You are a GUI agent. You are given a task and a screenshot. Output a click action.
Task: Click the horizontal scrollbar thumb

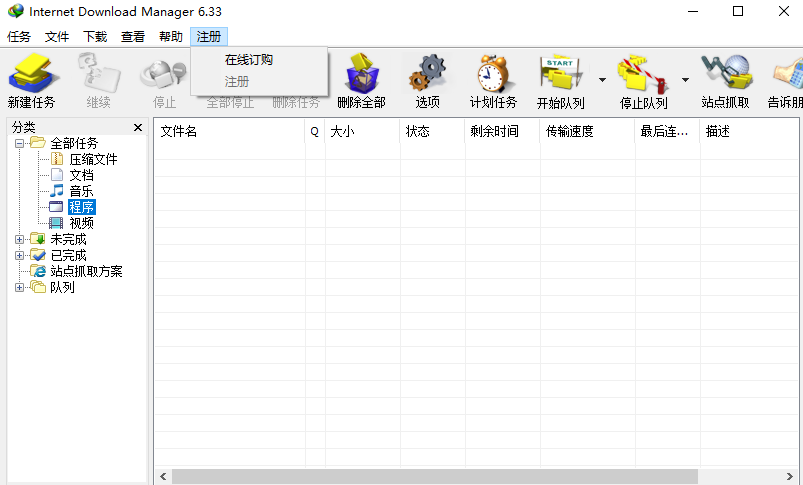click(435, 476)
